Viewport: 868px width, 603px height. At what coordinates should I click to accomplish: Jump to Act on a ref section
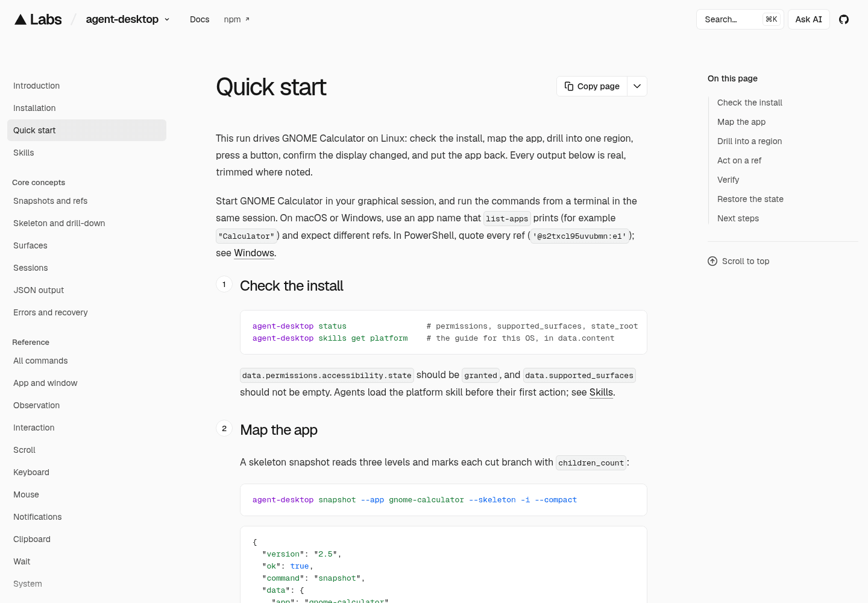pyautogui.click(x=739, y=160)
